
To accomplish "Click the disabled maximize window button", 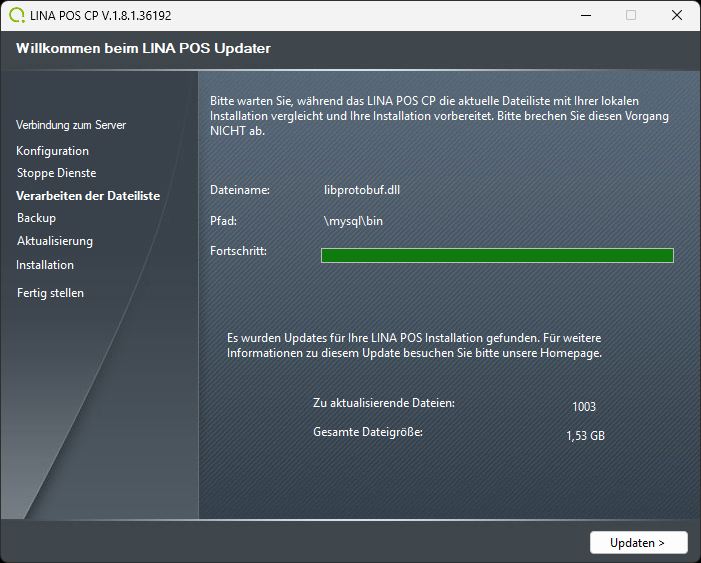I will [631, 15].
